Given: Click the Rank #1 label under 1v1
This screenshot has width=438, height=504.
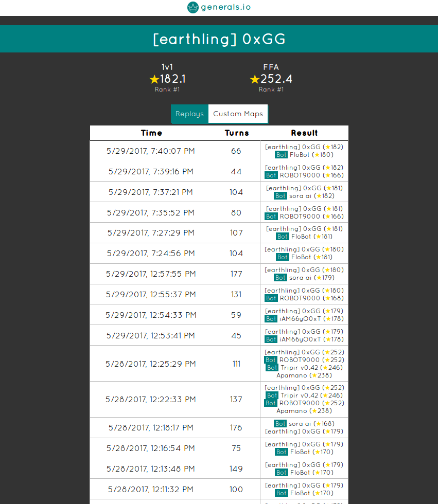Looking at the screenshot, I should tap(167, 89).
